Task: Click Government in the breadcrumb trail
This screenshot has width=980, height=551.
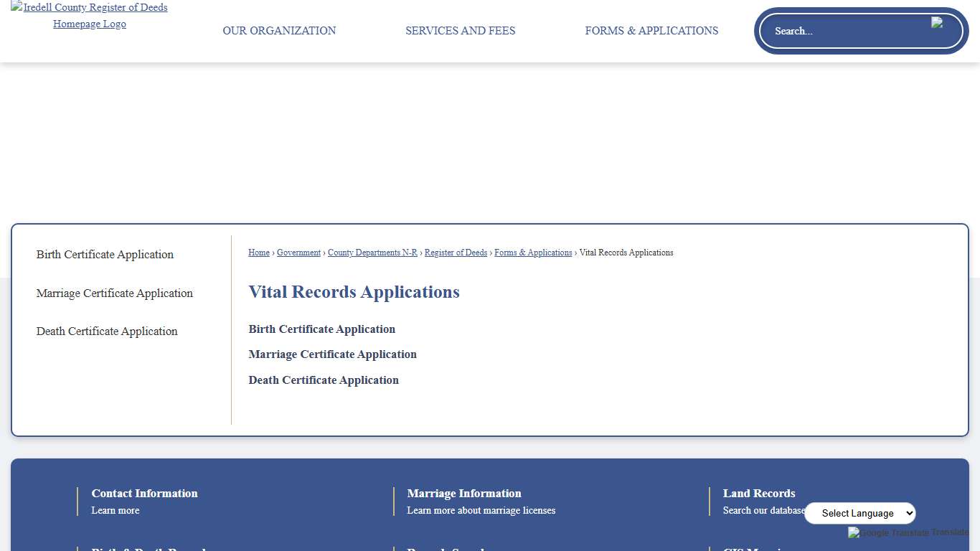Action: click(x=298, y=253)
